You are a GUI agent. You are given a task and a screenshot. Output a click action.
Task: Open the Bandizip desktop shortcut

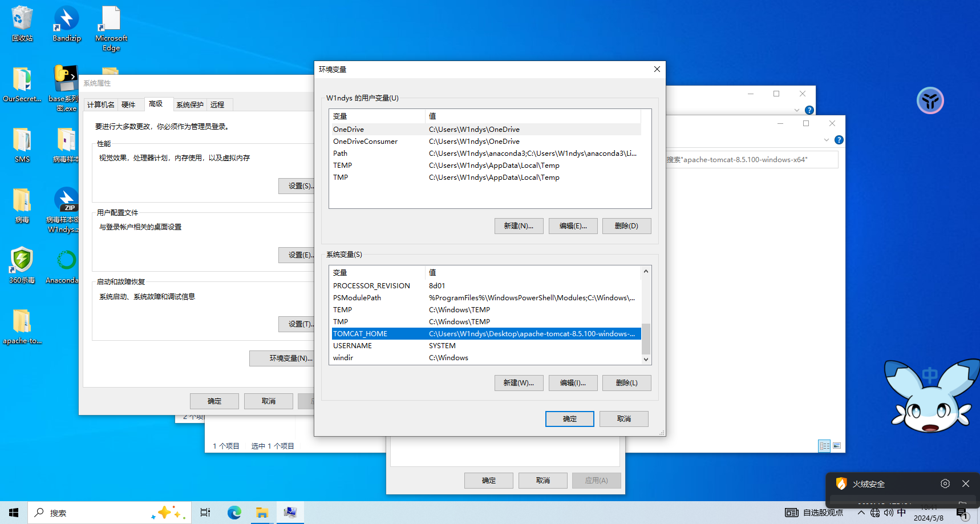coord(66,23)
